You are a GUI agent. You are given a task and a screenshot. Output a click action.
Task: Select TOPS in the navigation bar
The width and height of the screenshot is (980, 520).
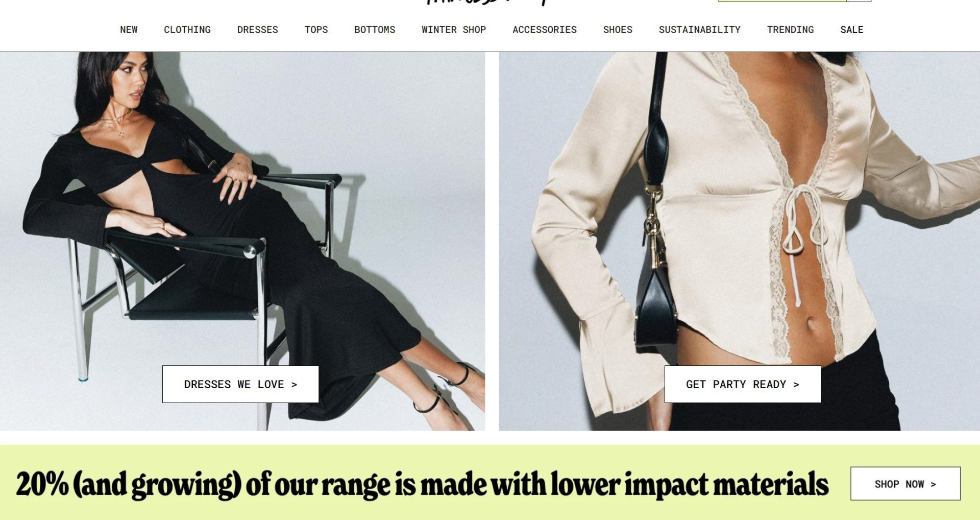[316, 30]
